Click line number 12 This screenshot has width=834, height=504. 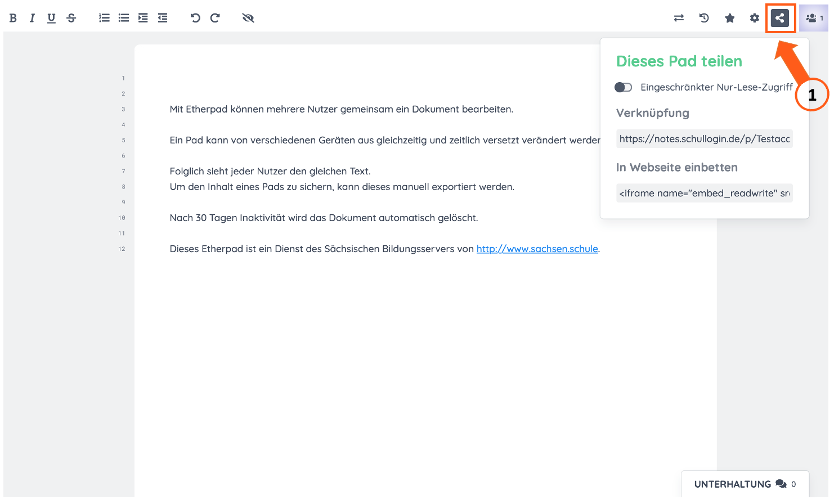pyautogui.click(x=122, y=249)
